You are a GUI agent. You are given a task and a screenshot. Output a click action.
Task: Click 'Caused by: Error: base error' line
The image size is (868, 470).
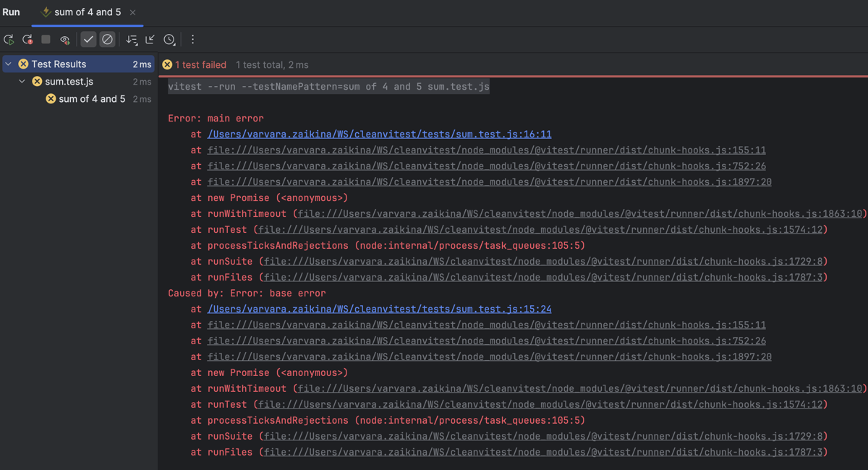point(247,294)
